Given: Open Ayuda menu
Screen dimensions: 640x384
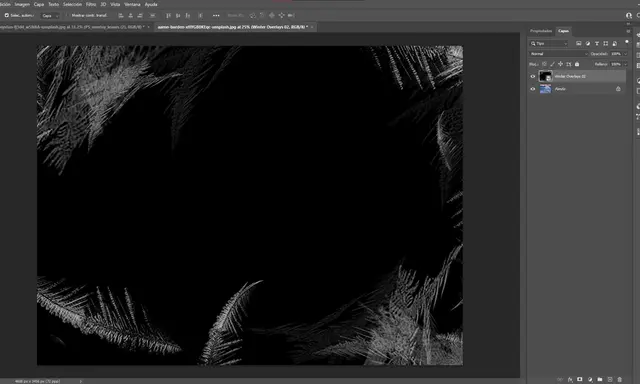Looking at the screenshot, I should (x=151, y=4).
